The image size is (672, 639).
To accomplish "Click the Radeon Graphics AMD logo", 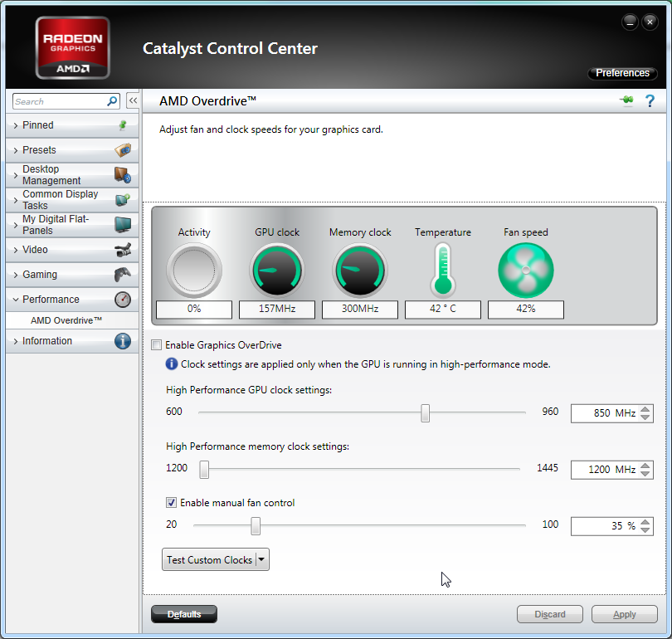I will coord(72,47).
